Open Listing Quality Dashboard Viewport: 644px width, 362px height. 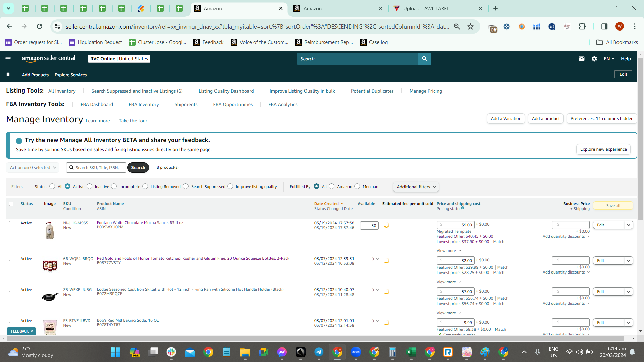tap(226, 91)
